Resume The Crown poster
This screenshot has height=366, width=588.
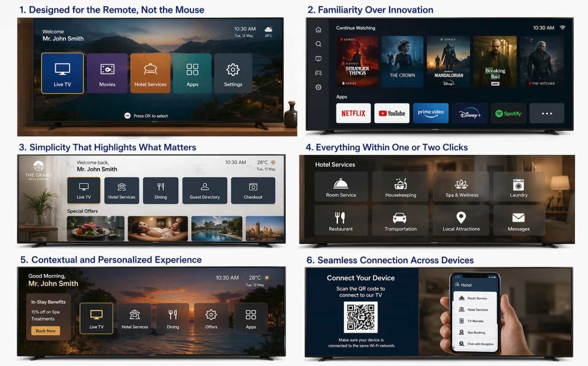coord(402,61)
